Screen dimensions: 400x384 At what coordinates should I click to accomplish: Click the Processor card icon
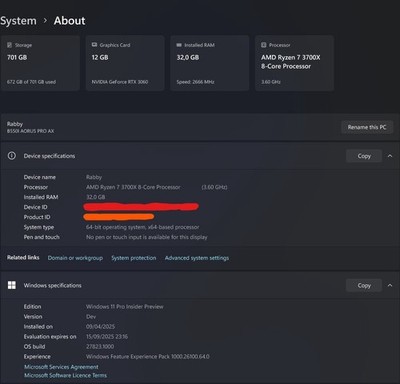[264, 45]
